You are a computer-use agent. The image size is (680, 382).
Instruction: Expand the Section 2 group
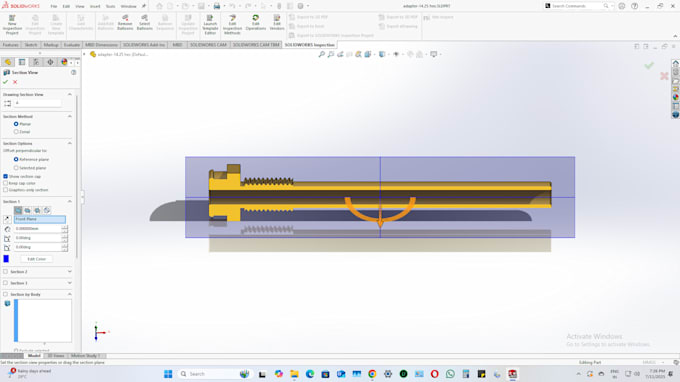point(69,271)
